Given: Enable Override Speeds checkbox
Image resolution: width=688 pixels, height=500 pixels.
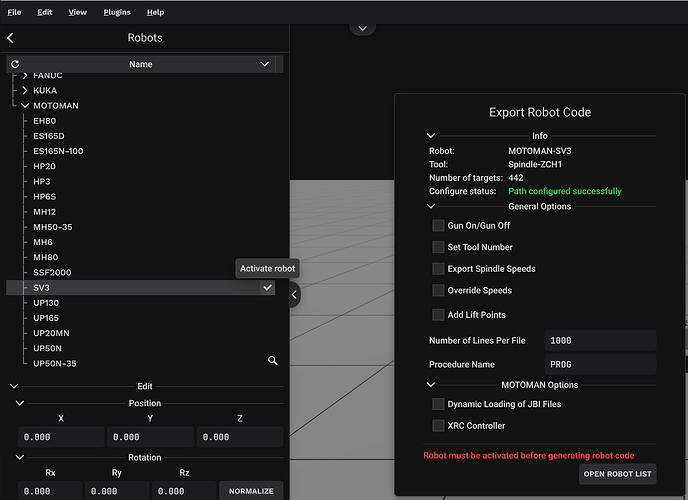Looking at the screenshot, I should (438, 290).
